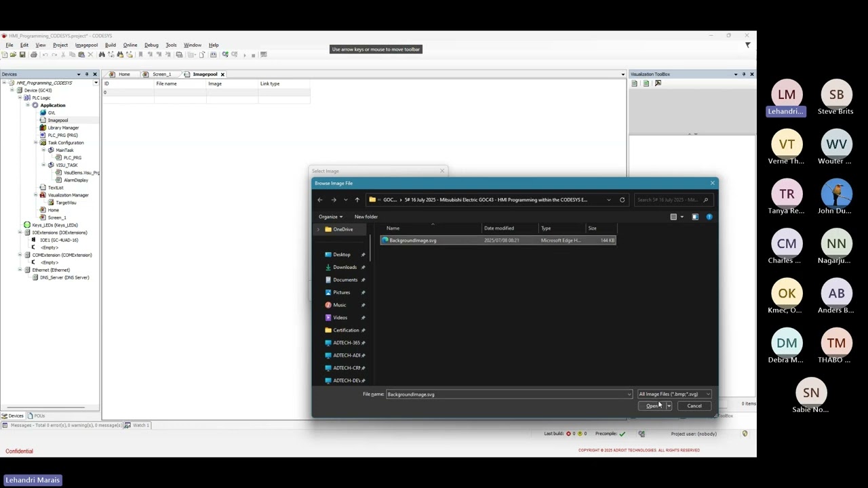Select Library Manager in device tree
The image size is (868, 488).
63,127
